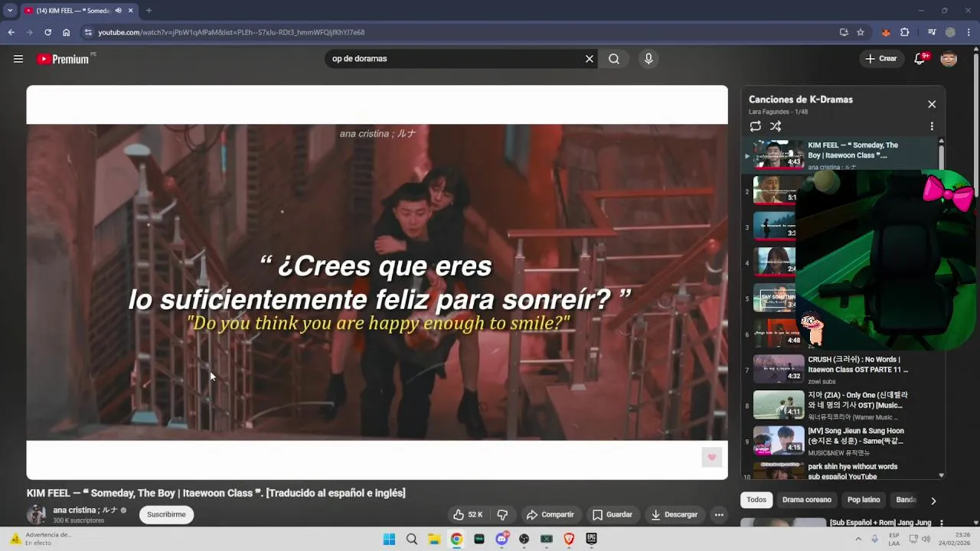This screenshot has width=980, height=551.
Task: Start voice search with microphone icon
Action: (648, 59)
